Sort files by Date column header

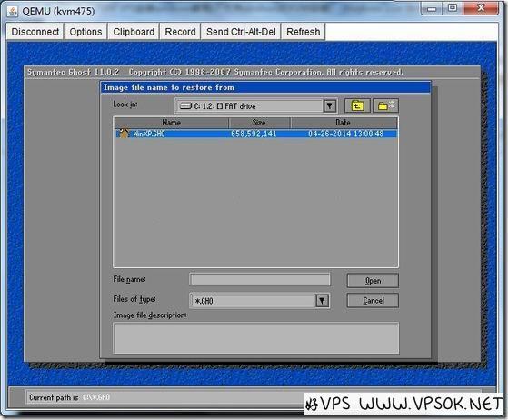[344, 123]
